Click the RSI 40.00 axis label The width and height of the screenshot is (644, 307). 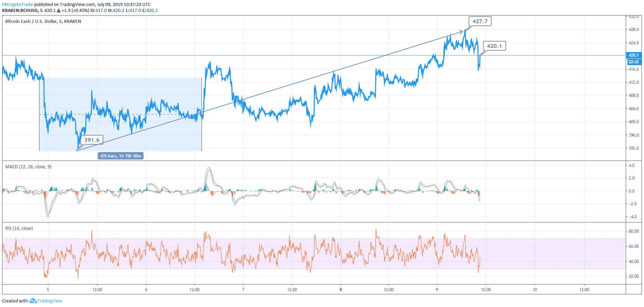[x=634, y=262]
